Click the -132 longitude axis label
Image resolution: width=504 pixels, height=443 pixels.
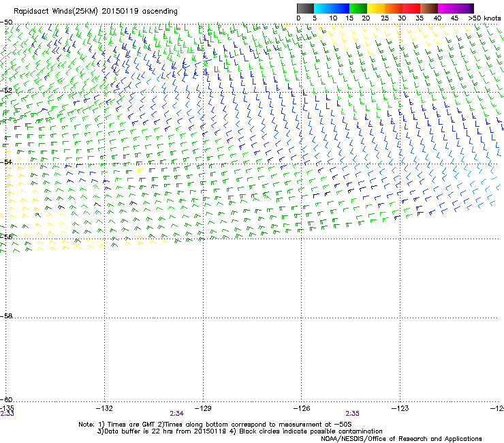(104, 408)
